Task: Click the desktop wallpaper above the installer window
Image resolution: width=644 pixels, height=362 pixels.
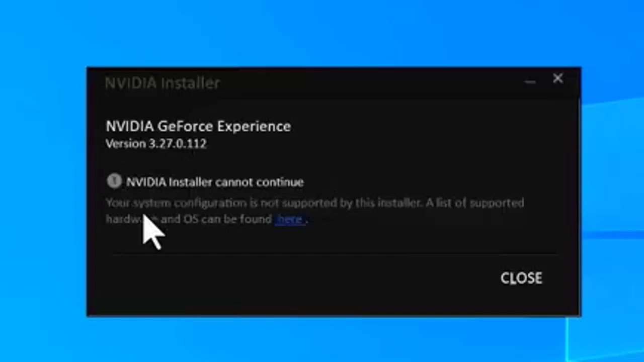Action: 322,33
